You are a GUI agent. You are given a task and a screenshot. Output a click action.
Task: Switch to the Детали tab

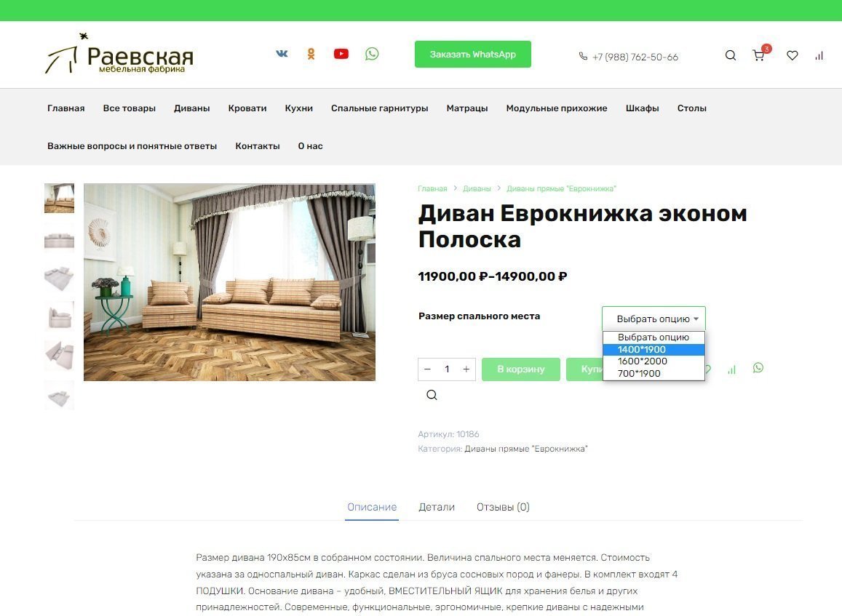coord(437,507)
